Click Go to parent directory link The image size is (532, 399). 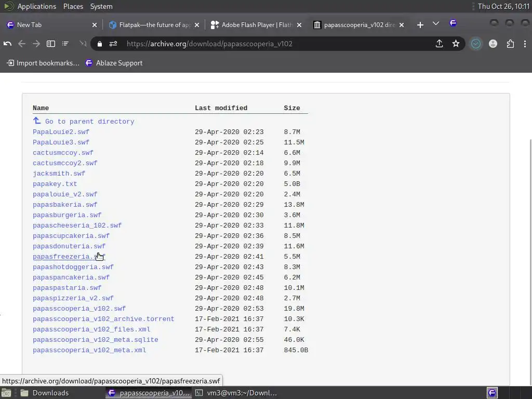click(x=84, y=121)
